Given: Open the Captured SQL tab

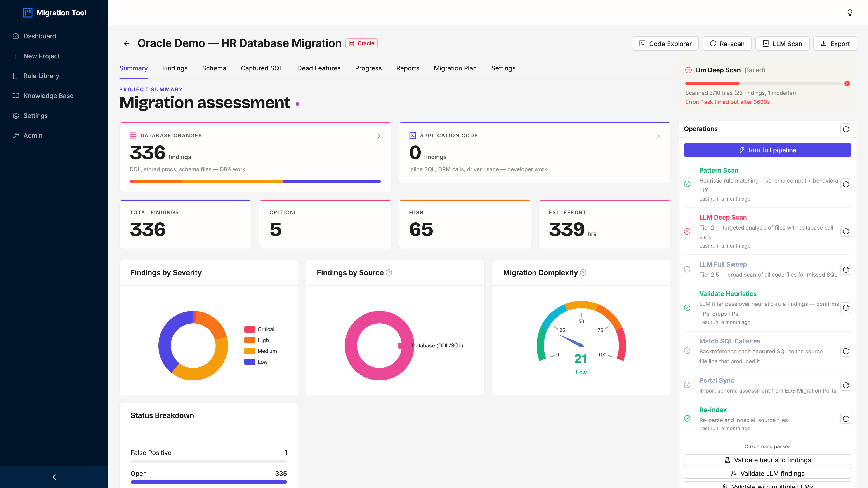Looking at the screenshot, I should (x=262, y=68).
